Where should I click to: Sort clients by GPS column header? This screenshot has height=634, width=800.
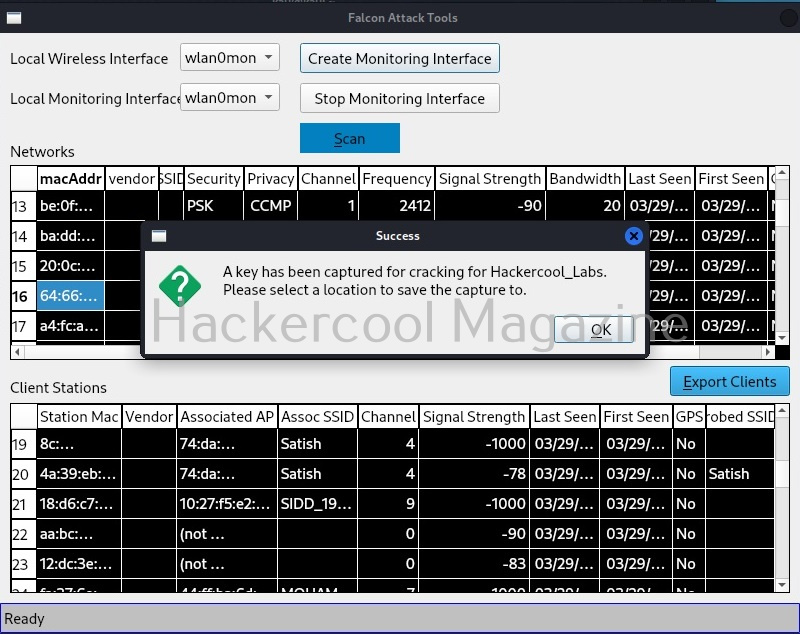pos(689,417)
